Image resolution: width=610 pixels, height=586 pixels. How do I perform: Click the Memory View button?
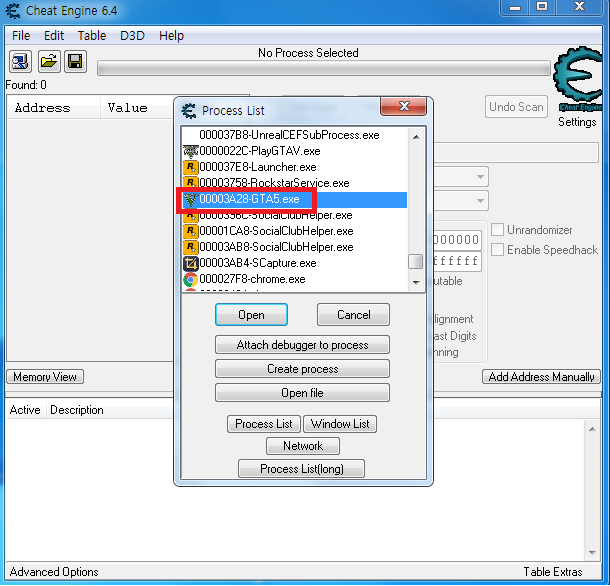[x=45, y=377]
